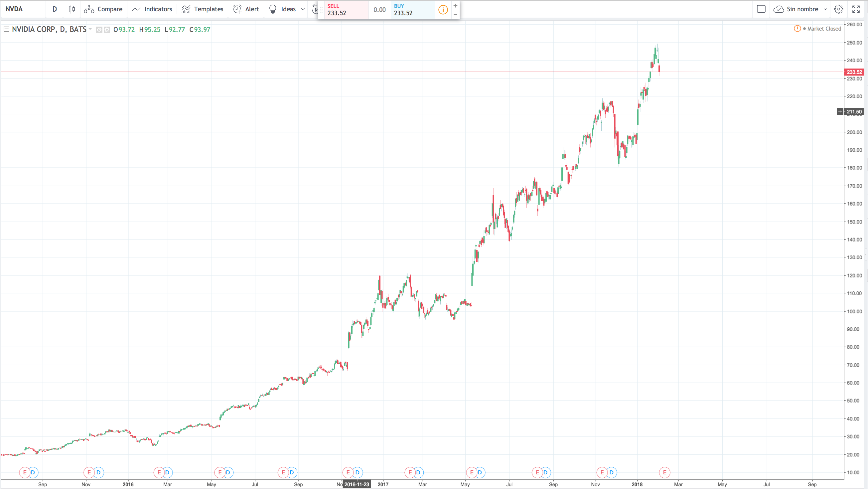Click the red 233.52 price label
Screen dimensions: 868x489
[x=854, y=72]
